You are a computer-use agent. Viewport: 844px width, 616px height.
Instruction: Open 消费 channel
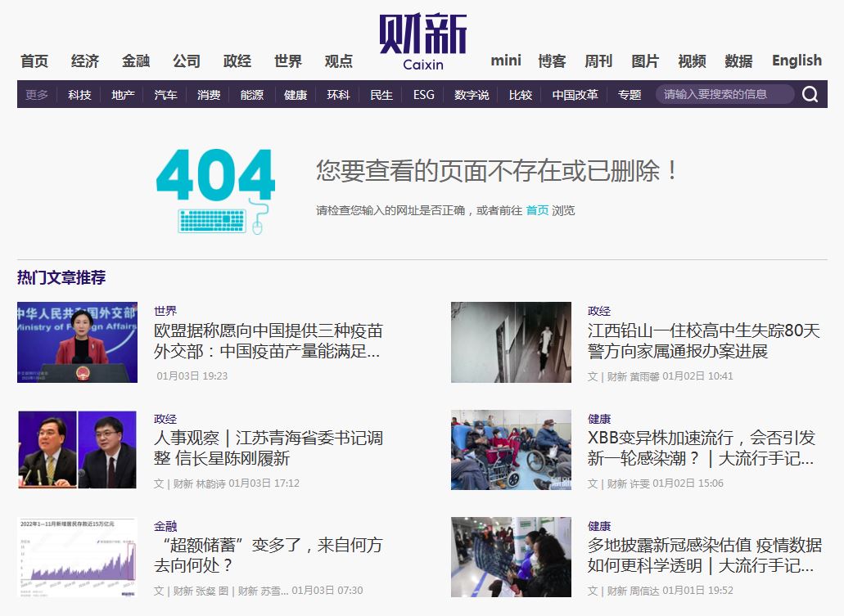(x=209, y=95)
